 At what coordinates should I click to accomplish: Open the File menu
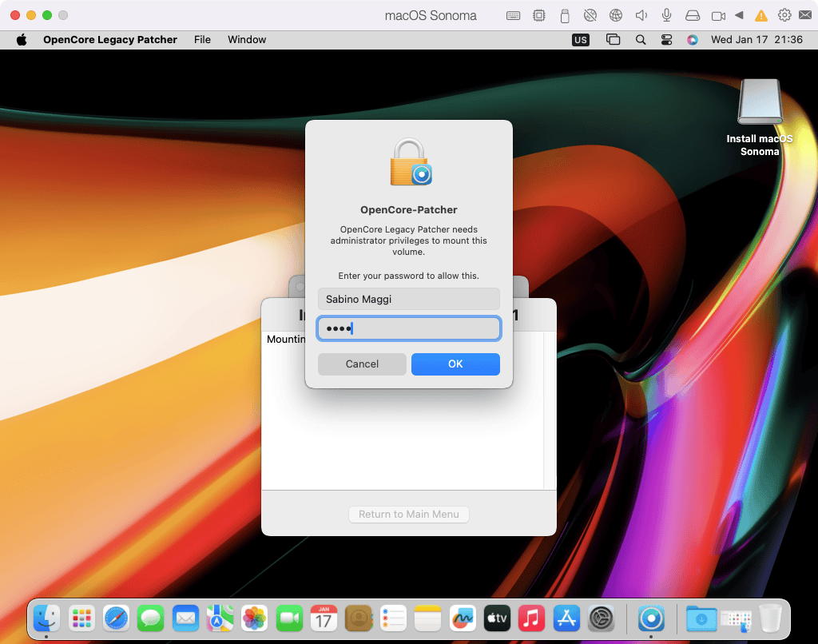pos(202,39)
